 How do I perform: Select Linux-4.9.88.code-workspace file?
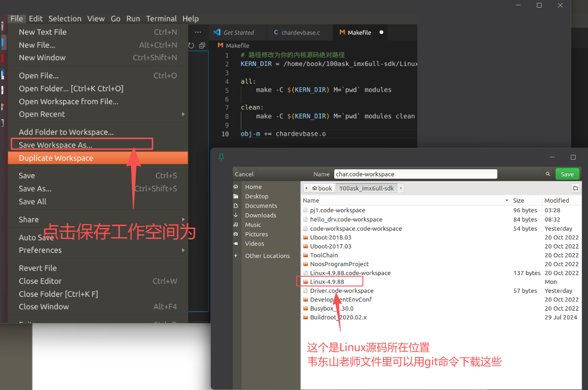[441, 273]
